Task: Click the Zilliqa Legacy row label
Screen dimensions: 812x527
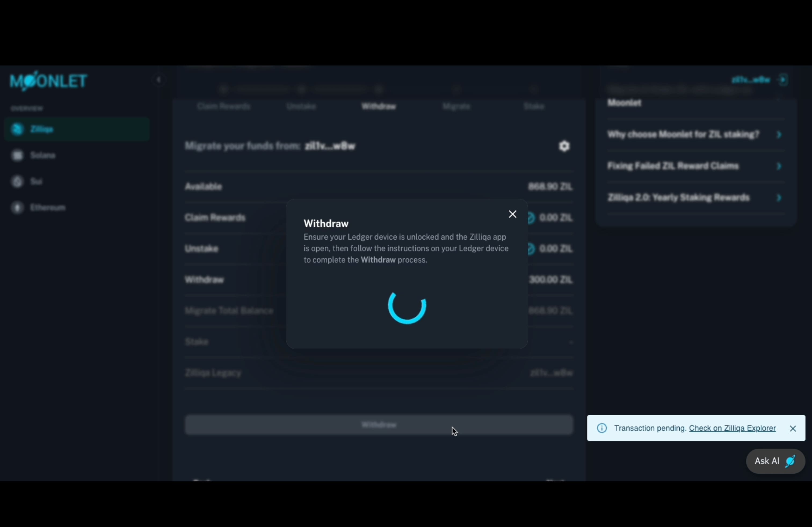Action: 213,373
